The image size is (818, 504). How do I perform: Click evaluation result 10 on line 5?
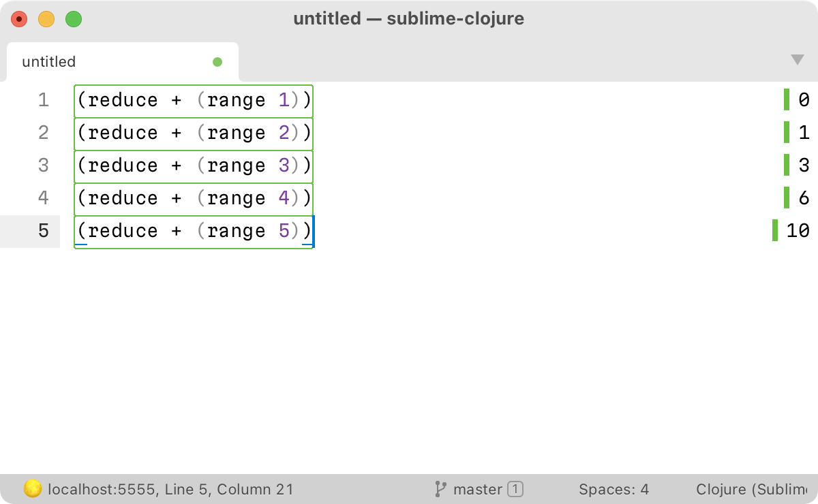(798, 231)
